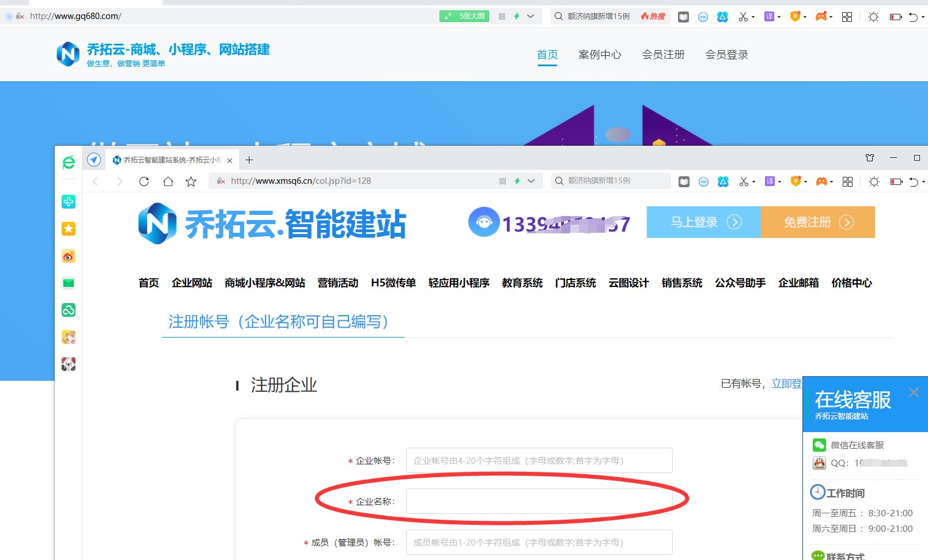The height and width of the screenshot is (560, 928).
Task: Go back in the front browser window
Action: click(x=96, y=181)
